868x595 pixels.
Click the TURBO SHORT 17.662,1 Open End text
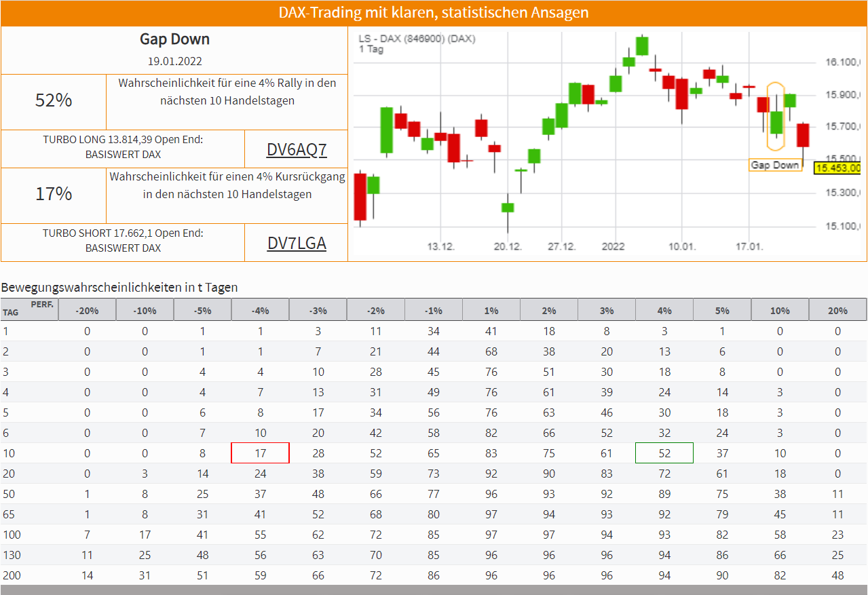123,233
